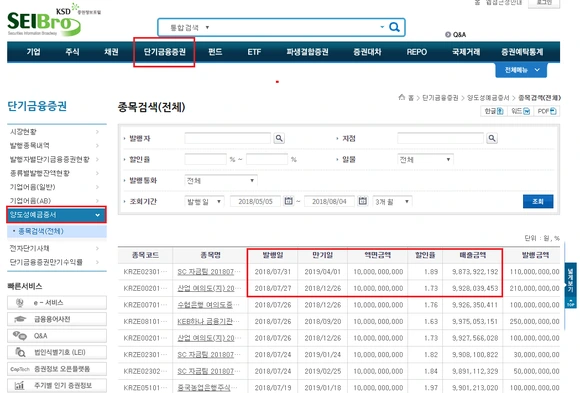Click the 지점 search magnifier icon
The image size is (580, 393).
(x=492, y=138)
